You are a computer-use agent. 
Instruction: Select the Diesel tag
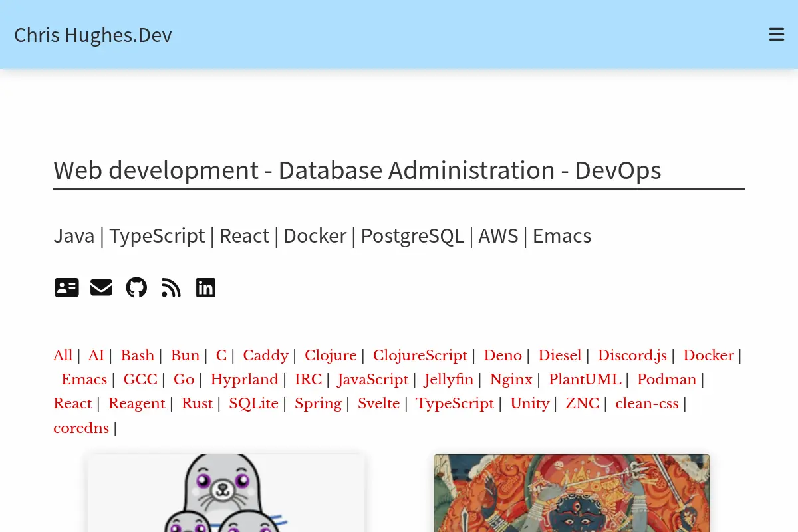point(560,355)
